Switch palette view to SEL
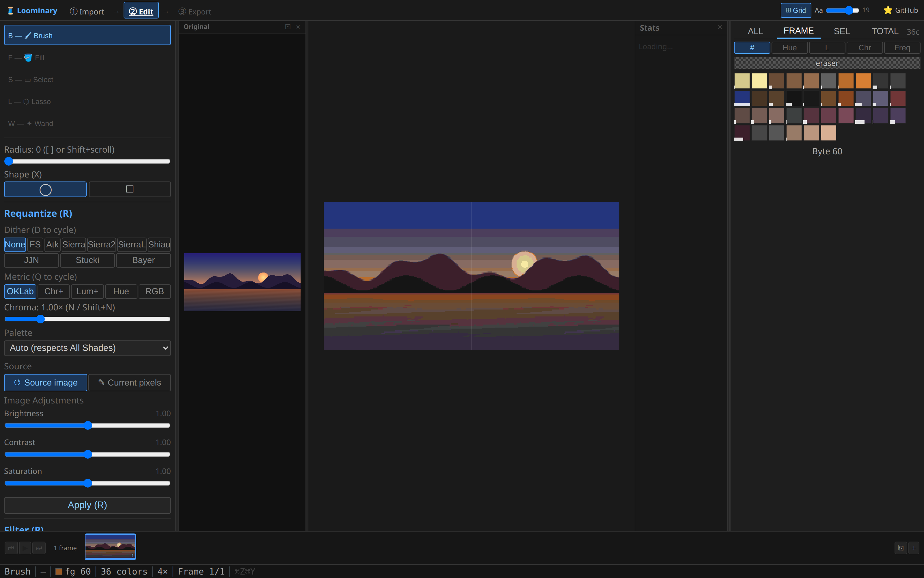Viewport: 924px width, 578px height. [x=841, y=31]
